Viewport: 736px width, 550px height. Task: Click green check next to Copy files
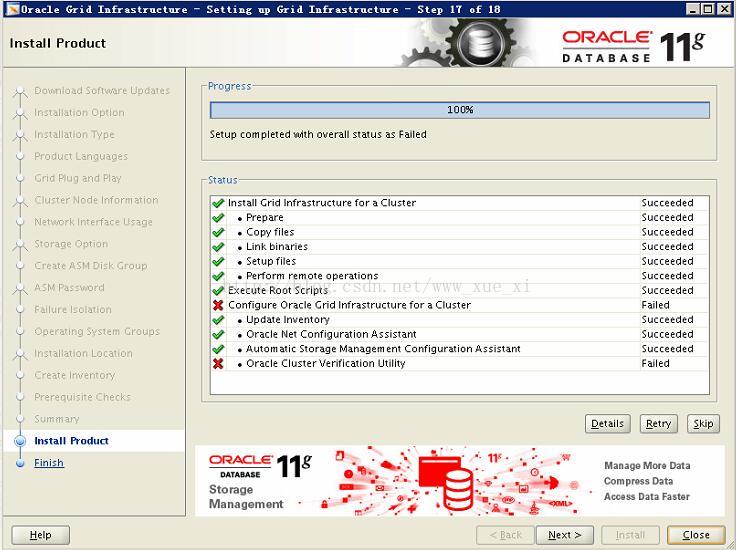[218, 232]
